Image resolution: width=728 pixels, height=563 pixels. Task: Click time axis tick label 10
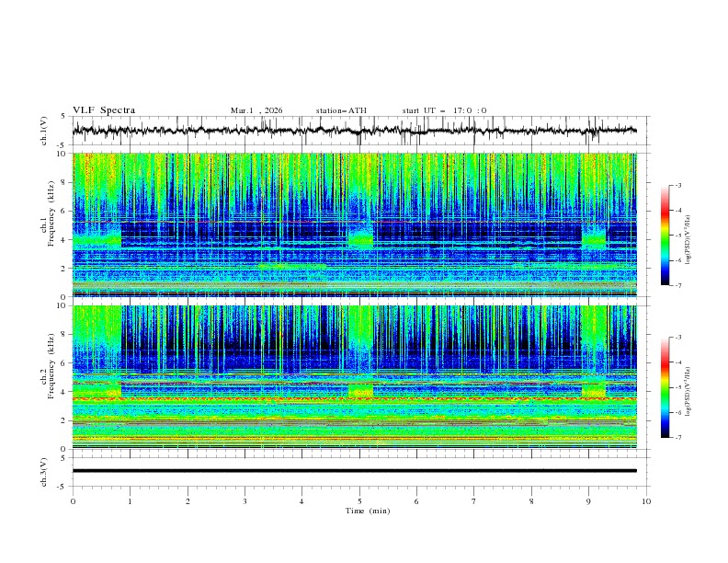tap(646, 501)
